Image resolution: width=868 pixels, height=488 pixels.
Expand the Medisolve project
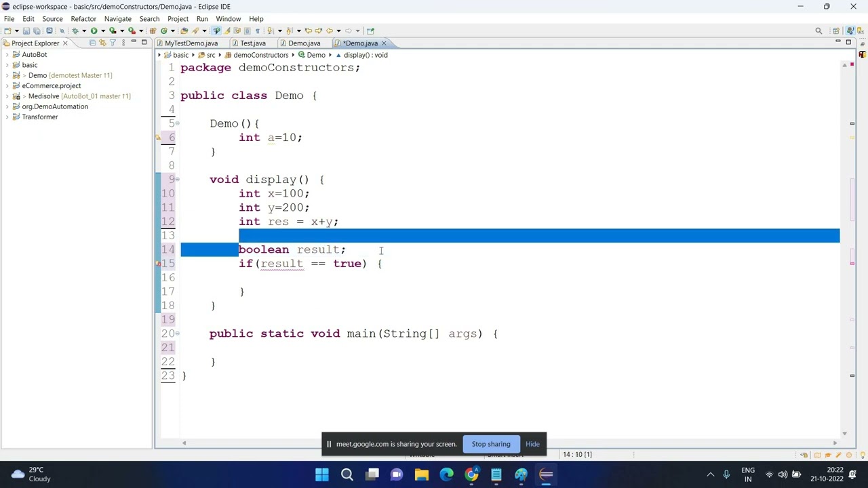click(x=7, y=96)
